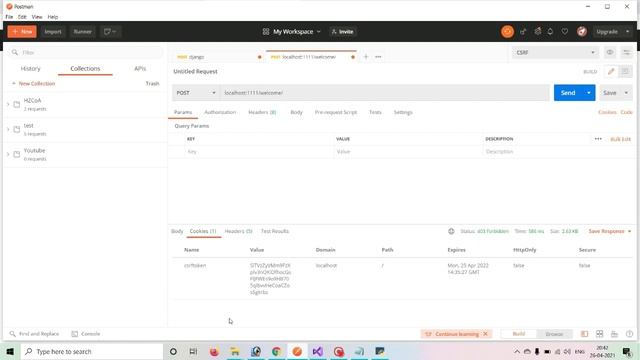Switch to the History tab
Screen dimensions: 640x360
pyautogui.click(x=31, y=69)
